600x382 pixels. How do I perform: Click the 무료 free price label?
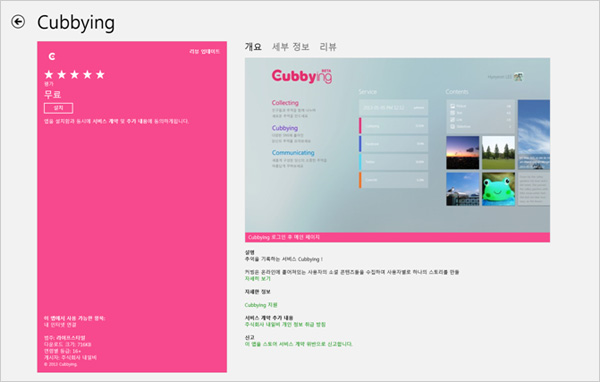(52, 94)
